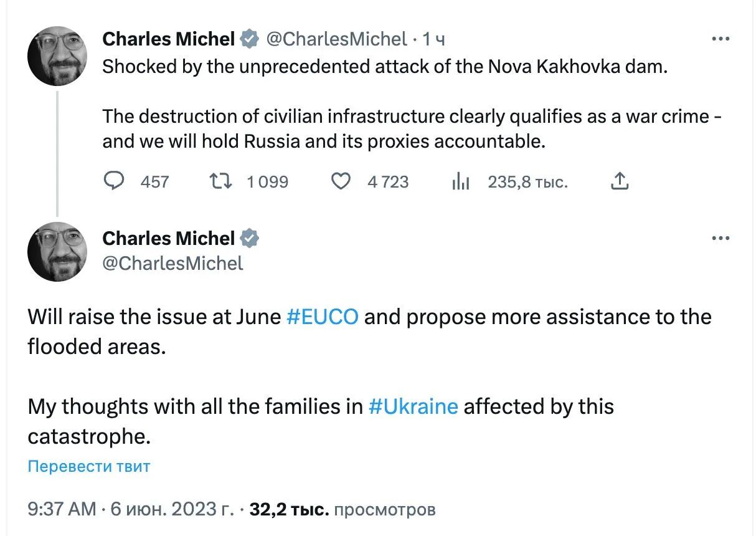The height and width of the screenshot is (536, 756).
Task: Click the Перевести твит translation link
Action: click(x=88, y=466)
